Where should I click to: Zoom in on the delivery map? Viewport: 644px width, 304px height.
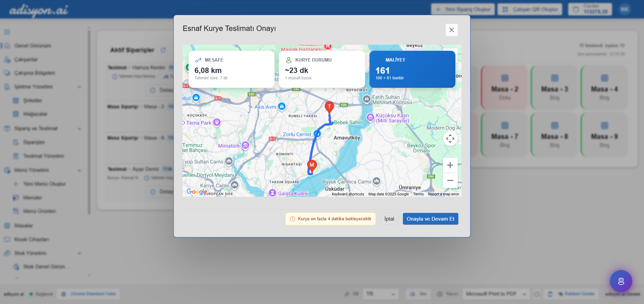click(x=450, y=165)
